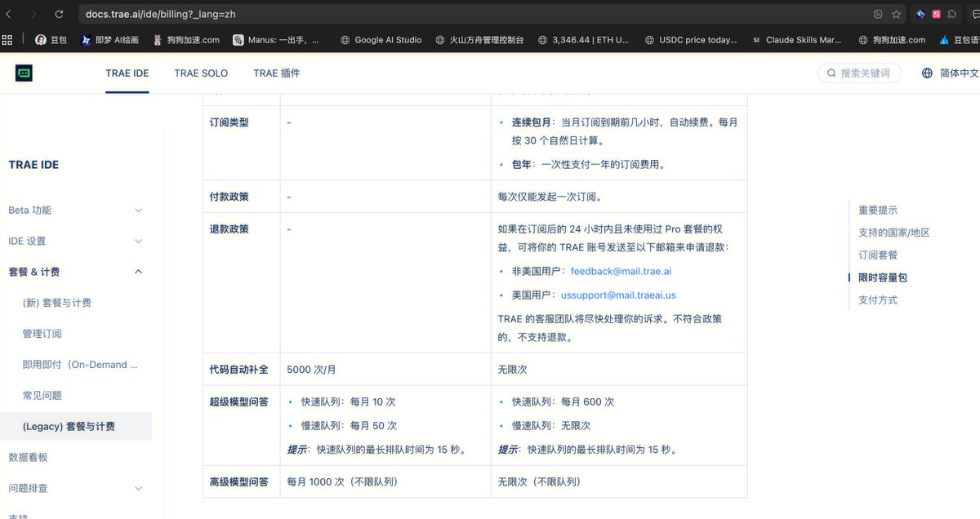980x519 pixels.
Task: Click the TRAE IDE sidebar heading
Action: coord(33,164)
